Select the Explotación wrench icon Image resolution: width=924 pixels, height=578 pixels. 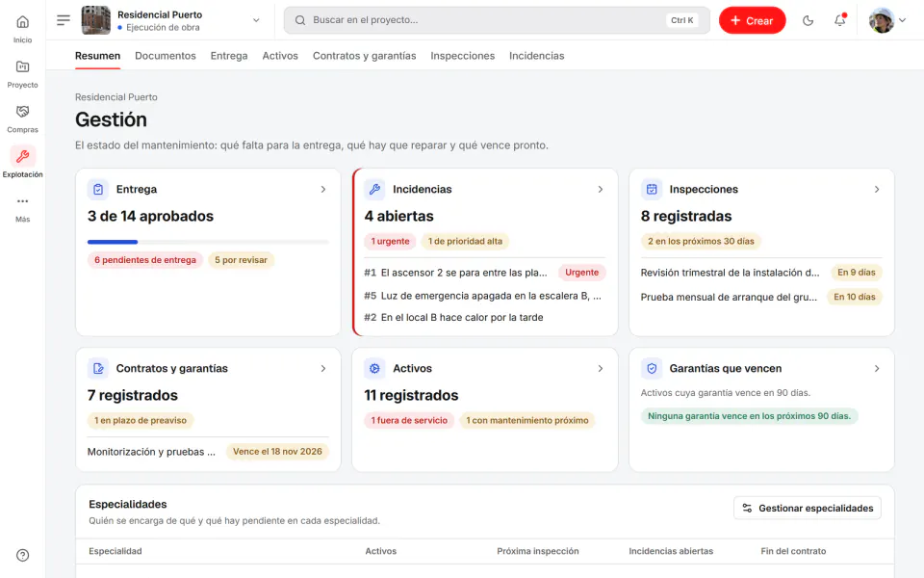point(22,156)
